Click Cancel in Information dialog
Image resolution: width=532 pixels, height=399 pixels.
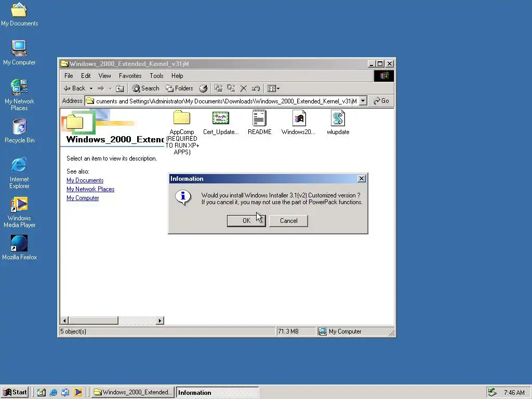pyautogui.click(x=288, y=220)
